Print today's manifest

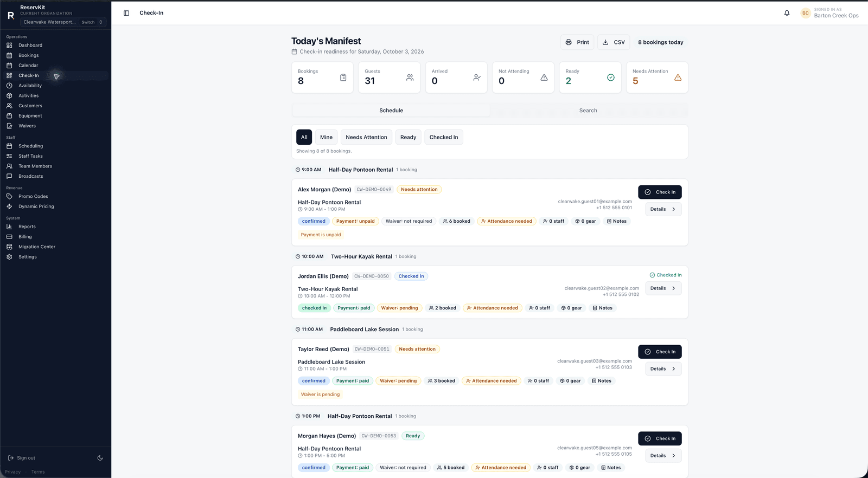click(577, 42)
